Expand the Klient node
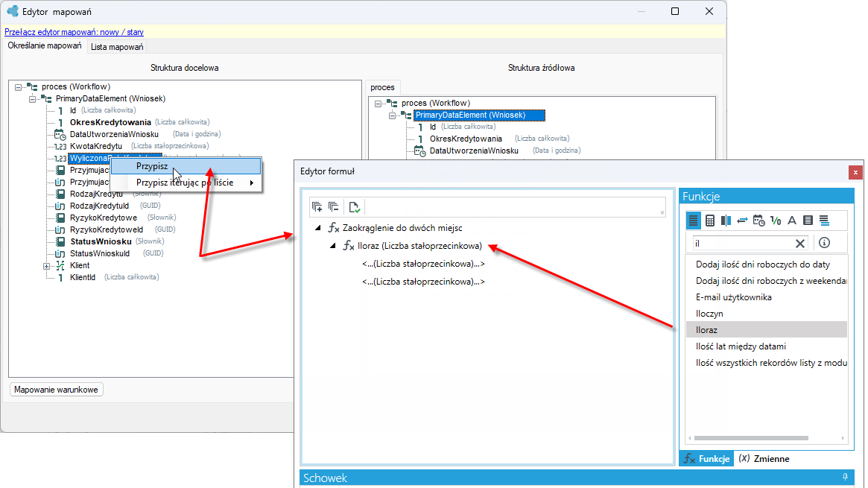Screen dimensions: 868x488 pos(46,265)
